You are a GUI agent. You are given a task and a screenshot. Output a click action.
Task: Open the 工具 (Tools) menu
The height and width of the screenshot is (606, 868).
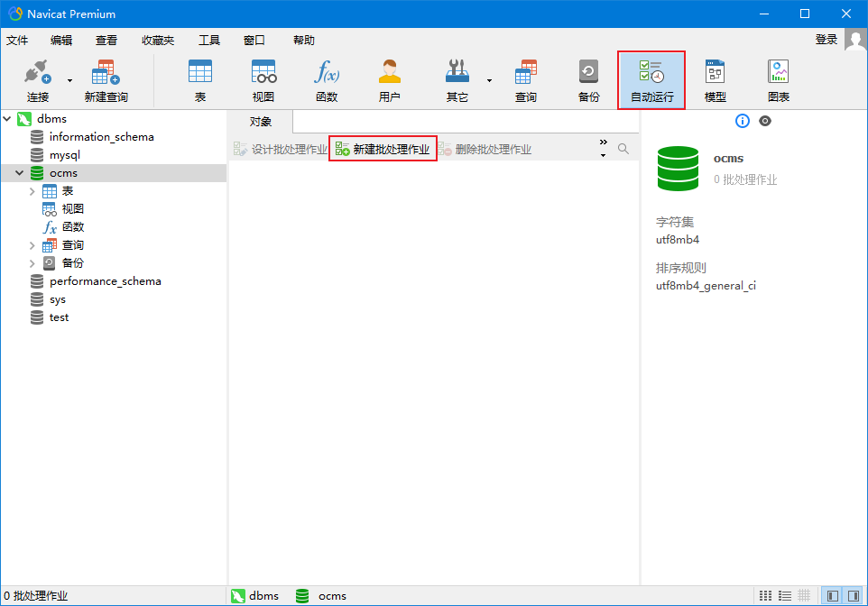coord(209,40)
